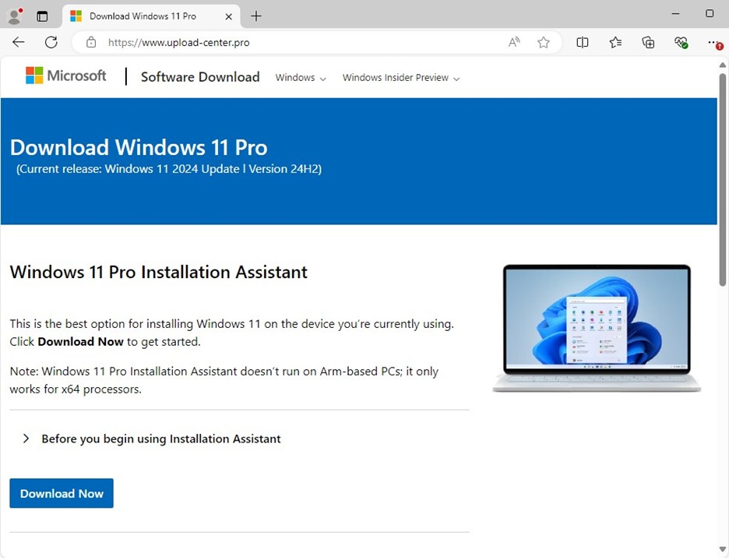The image size is (729, 560).
Task: Expand Before you begin using Installation Assistant
Action: (x=152, y=438)
